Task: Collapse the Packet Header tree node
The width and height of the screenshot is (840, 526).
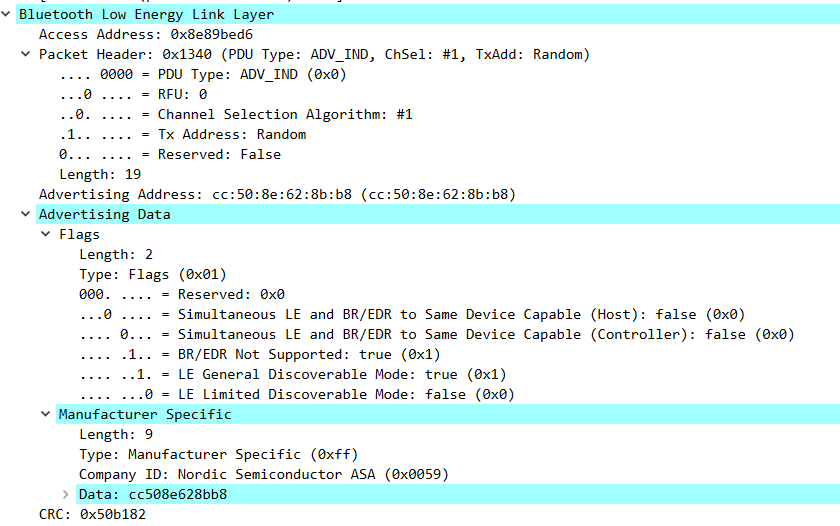Action: [x=26, y=54]
